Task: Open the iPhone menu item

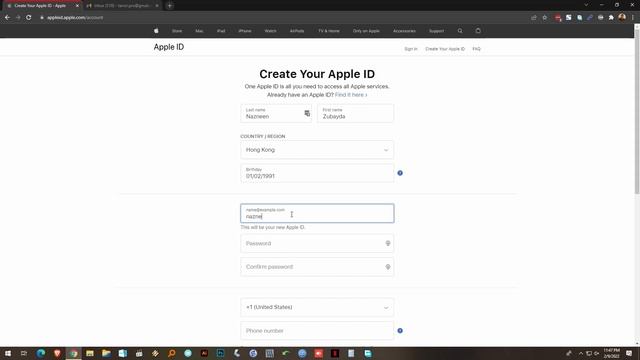Action: [x=245, y=31]
